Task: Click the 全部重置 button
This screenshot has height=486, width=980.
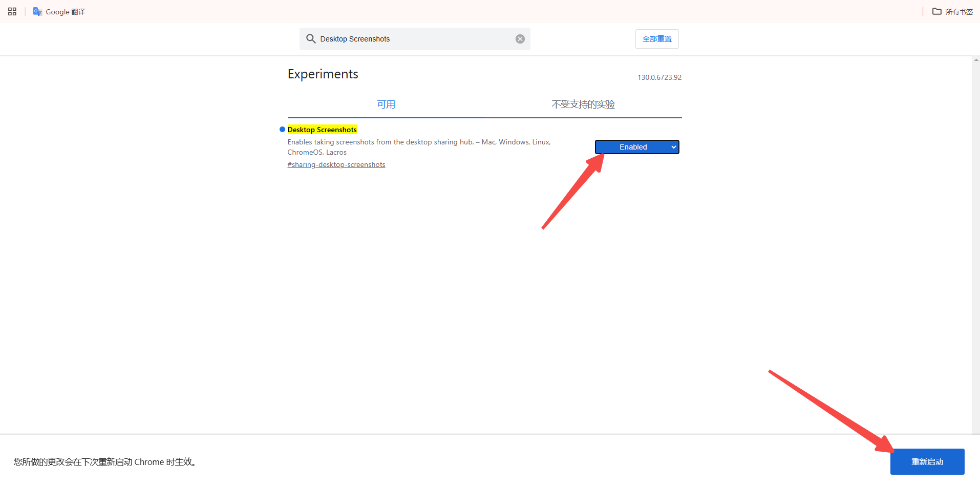Action: click(657, 39)
